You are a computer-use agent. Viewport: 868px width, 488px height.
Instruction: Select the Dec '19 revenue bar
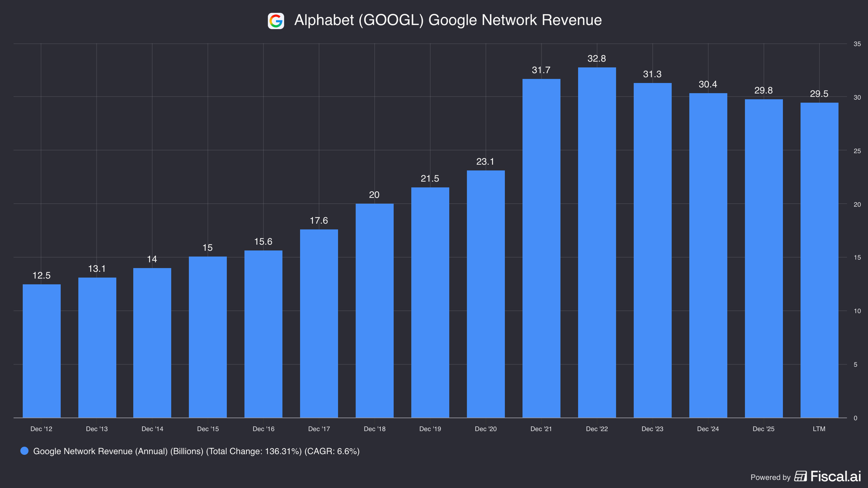(430, 303)
